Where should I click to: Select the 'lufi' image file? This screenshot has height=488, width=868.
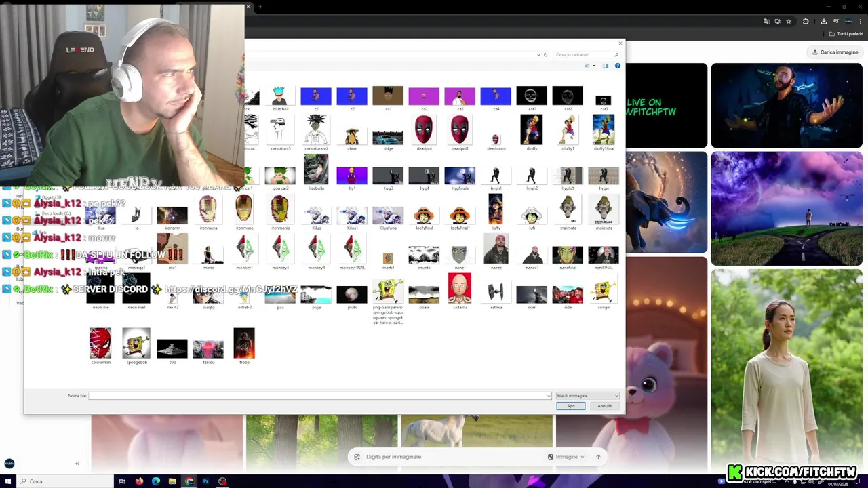(532, 218)
